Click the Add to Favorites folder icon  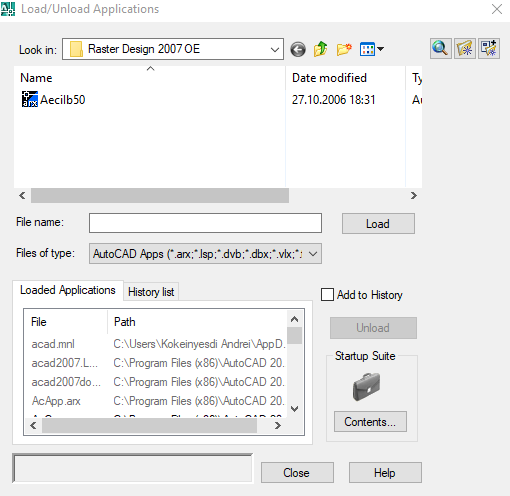(x=465, y=49)
